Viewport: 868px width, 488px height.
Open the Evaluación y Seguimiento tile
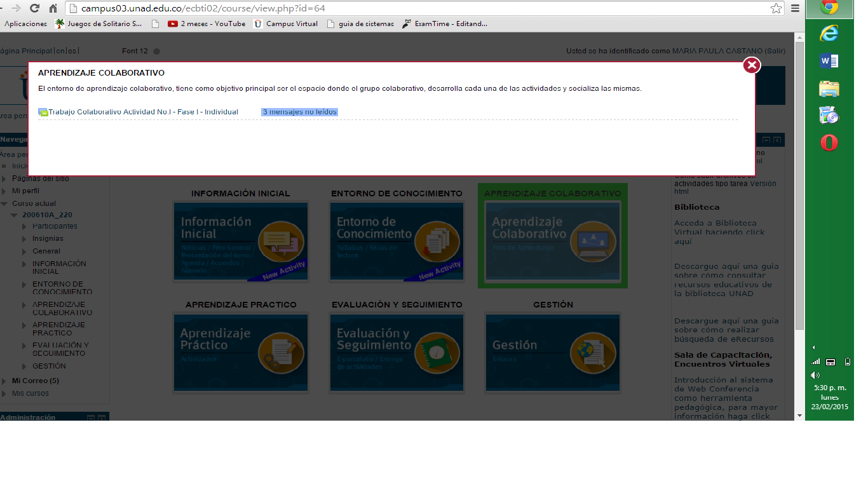tap(397, 353)
